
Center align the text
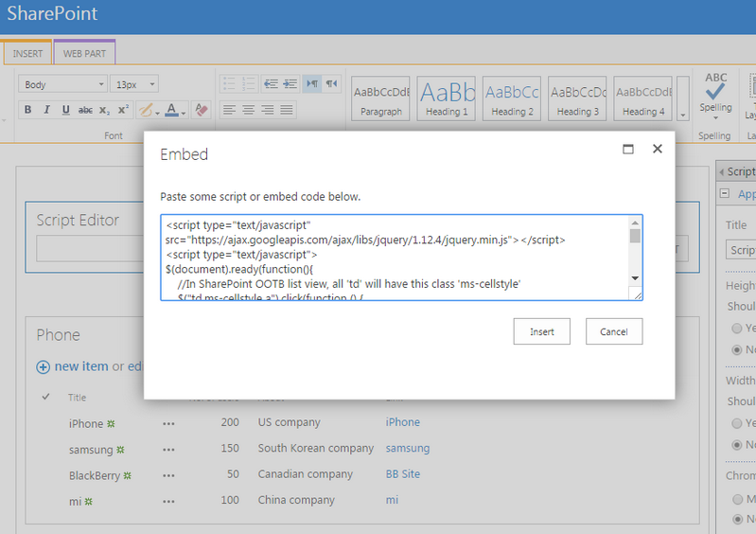(248, 110)
